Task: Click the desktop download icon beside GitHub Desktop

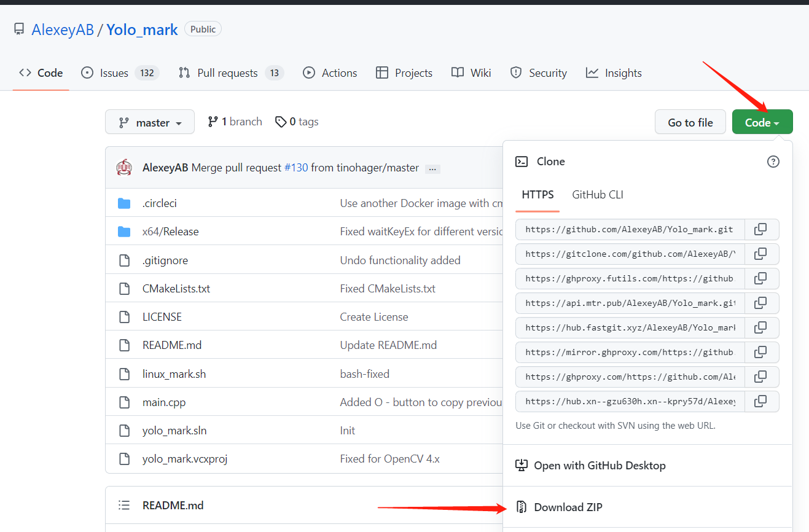Action: (522, 466)
